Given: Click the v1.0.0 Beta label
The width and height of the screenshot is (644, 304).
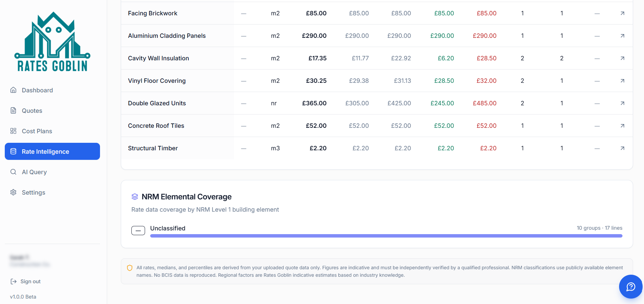Looking at the screenshot, I should point(24,297).
